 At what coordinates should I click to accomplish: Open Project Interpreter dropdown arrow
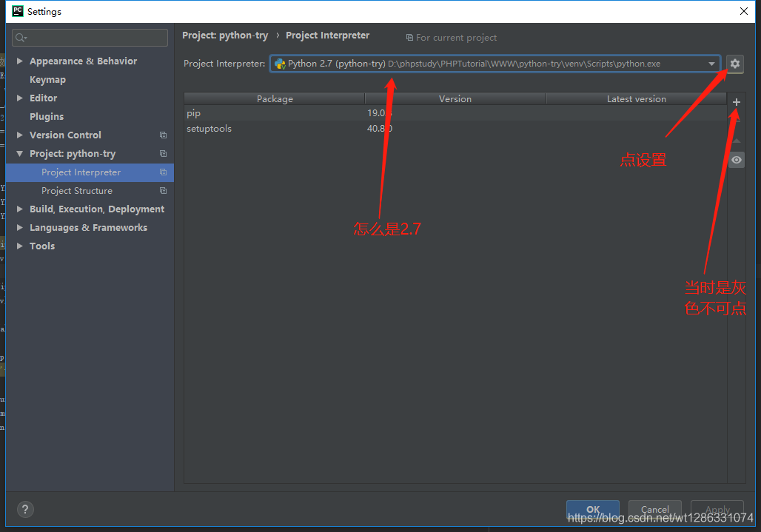pos(711,64)
